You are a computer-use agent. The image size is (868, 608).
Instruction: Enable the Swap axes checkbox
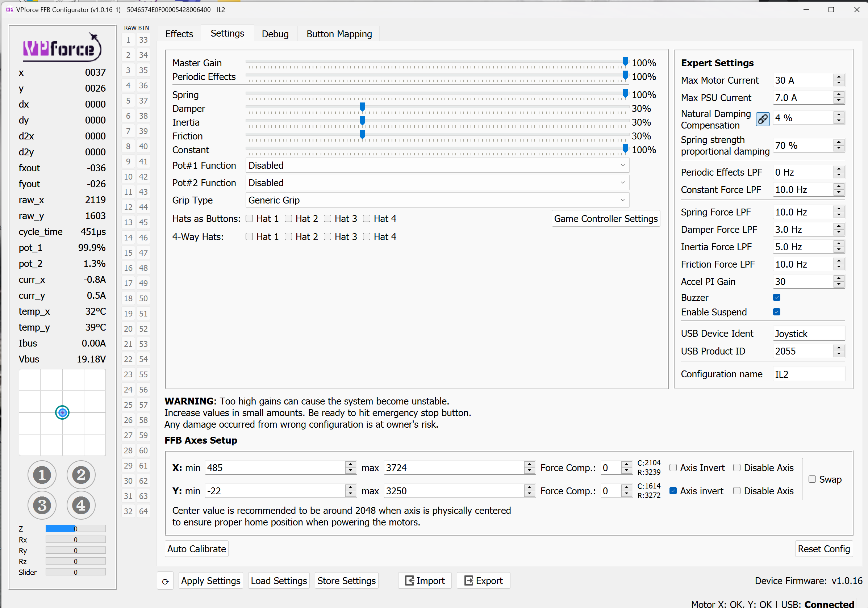(x=812, y=479)
